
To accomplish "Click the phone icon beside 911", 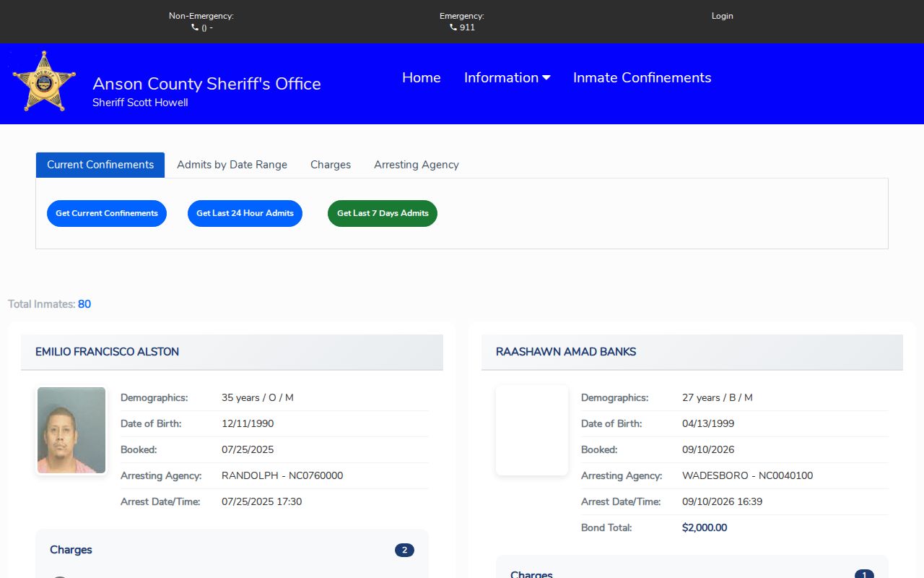I will 453,27.
